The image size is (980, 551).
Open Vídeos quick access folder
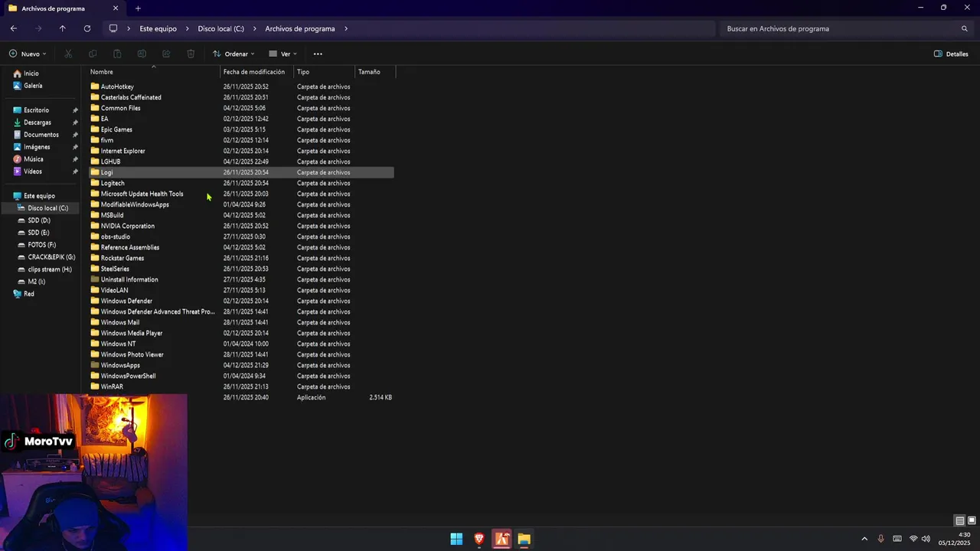(x=32, y=171)
